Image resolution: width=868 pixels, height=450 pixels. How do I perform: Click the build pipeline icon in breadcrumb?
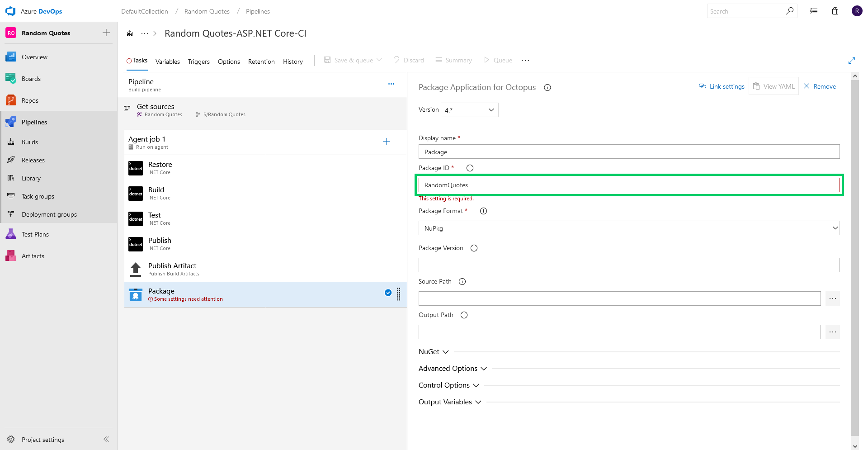click(x=130, y=33)
